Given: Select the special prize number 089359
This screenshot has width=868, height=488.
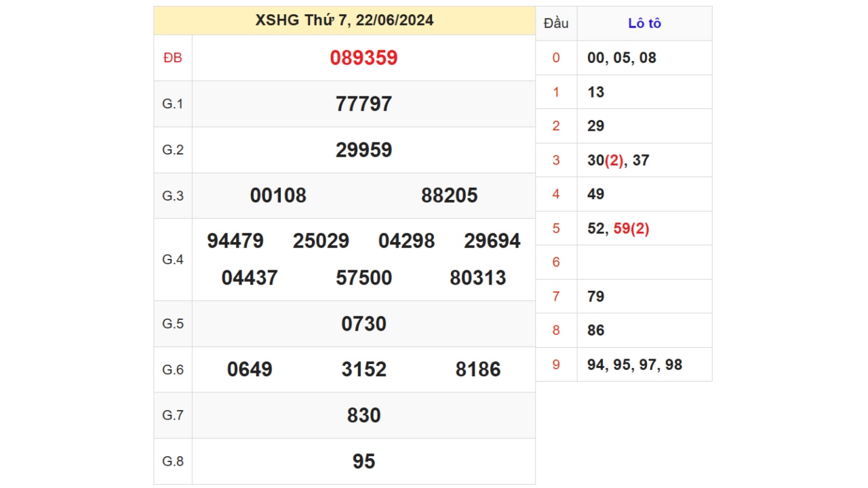Looking at the screenshot, I should pyautogui.click(x=363, y=58).
